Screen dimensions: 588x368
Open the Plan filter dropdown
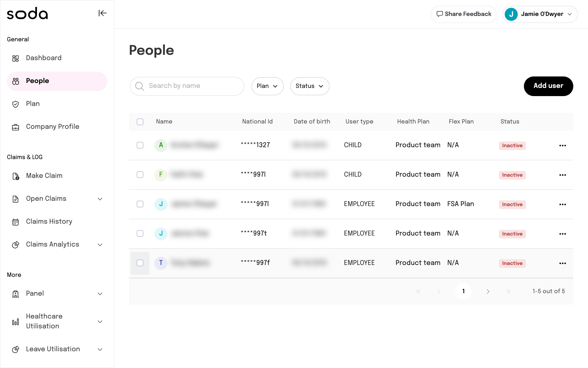[x=267, y=86]
